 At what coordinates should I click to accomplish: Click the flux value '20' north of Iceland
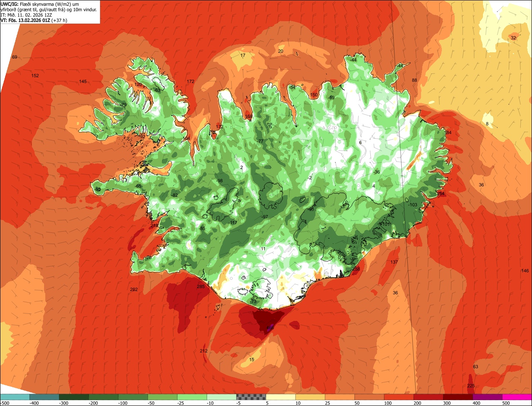coord(281,51)
